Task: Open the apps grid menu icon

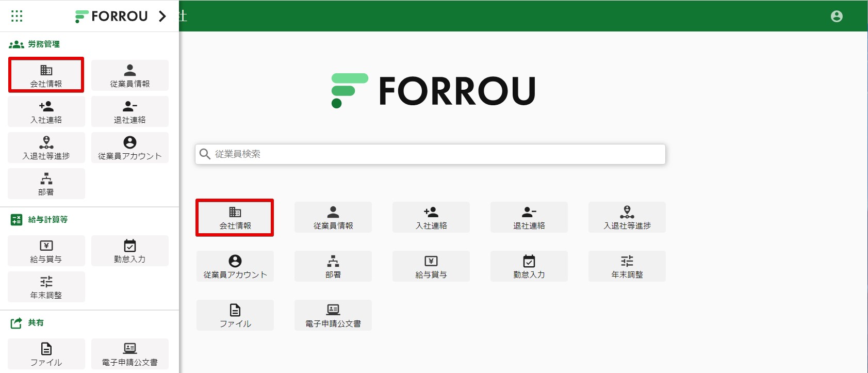Action: [17, 16]
